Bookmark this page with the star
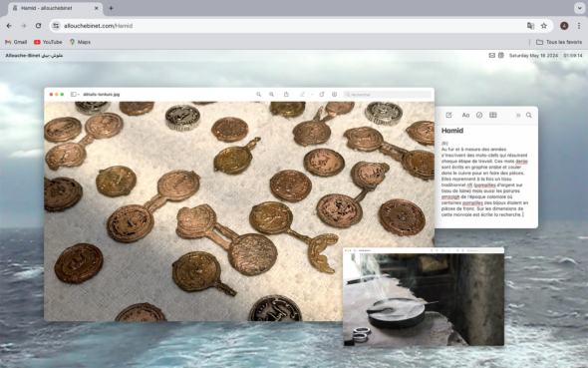Screen dimensions: 588x368 [x=544, y=26]
